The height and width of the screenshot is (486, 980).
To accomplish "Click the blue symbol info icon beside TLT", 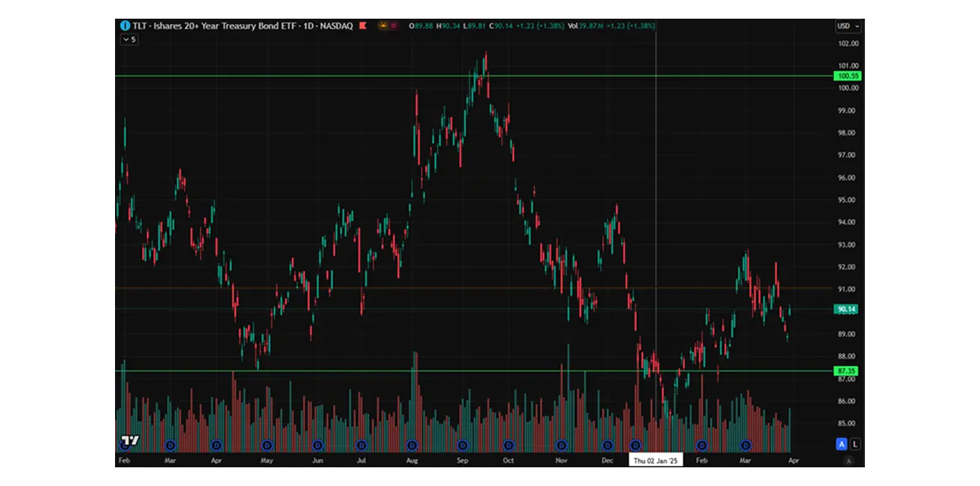I will pos(125,25).
